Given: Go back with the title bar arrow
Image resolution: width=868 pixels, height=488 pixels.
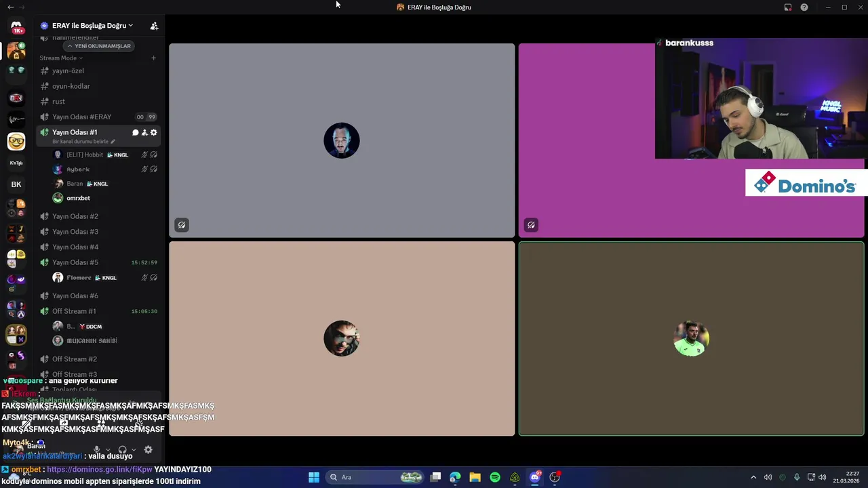Looking at the screenshot, I should coord(10,7).
